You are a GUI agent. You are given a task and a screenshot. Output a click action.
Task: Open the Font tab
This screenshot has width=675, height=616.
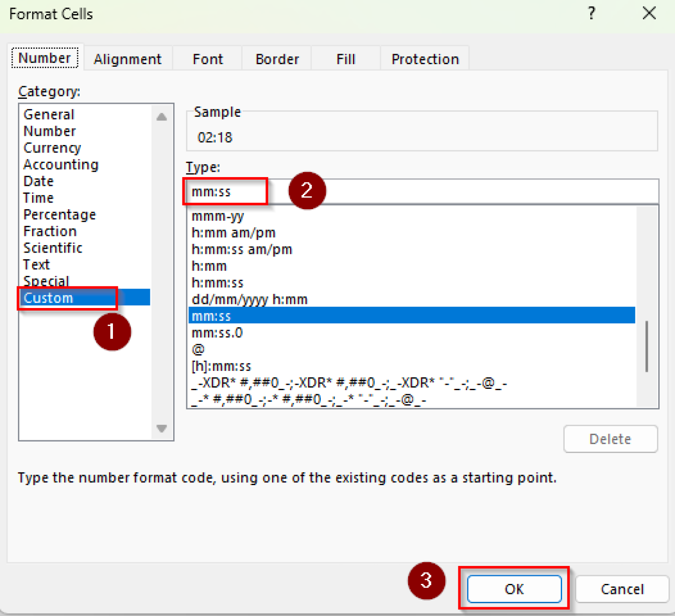pyautogui.click(x=207, y=58)
